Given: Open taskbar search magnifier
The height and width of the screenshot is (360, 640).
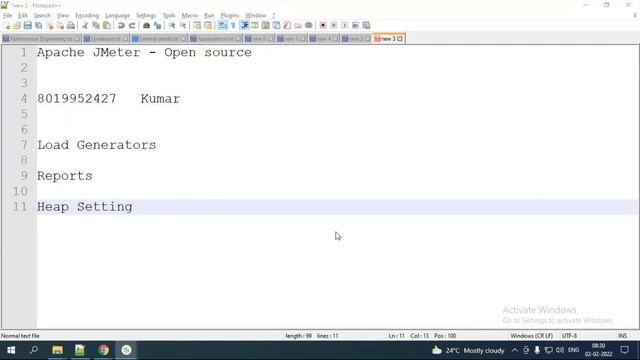Looking at the screenshot, I should (x=34, y=350).
